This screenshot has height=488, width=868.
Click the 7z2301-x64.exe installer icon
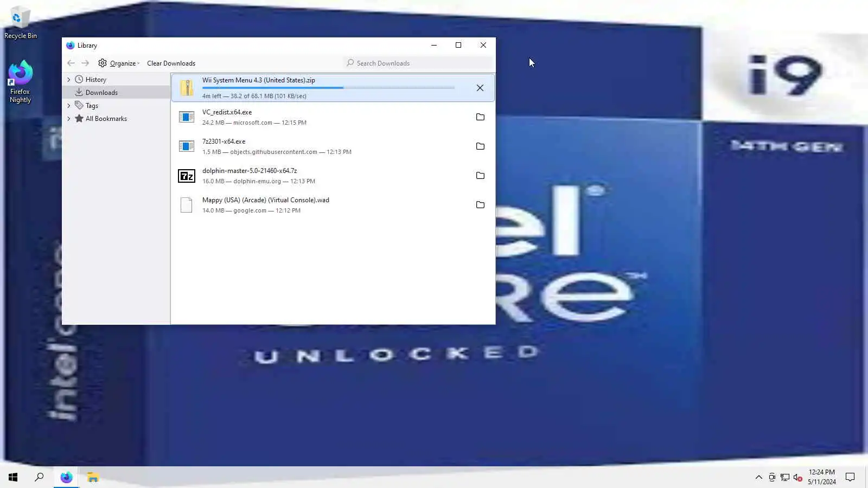187,146
